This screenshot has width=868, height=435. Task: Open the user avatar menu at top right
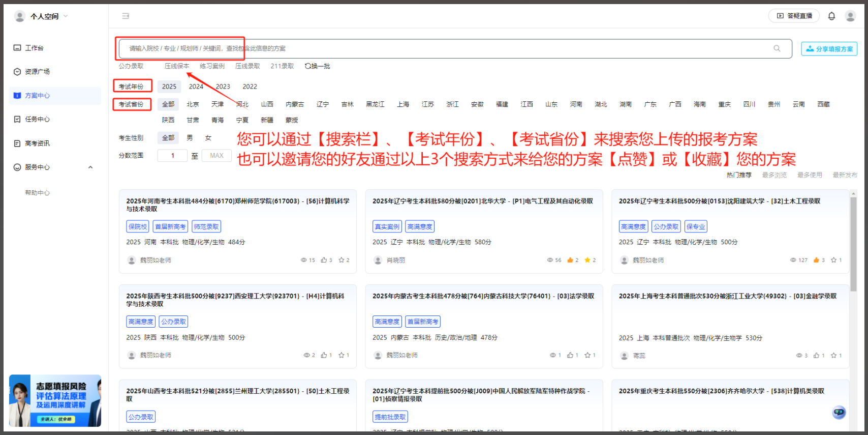[x=850, y=16]
